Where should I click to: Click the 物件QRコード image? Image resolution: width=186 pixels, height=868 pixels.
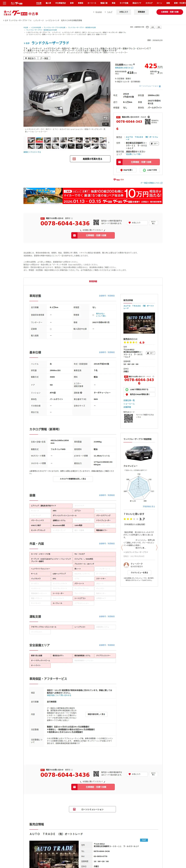pos(128,418)
